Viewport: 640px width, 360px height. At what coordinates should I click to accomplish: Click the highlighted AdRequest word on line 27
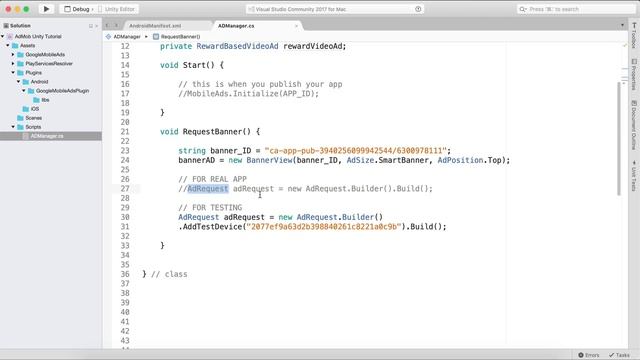click(x=208, y=189)
